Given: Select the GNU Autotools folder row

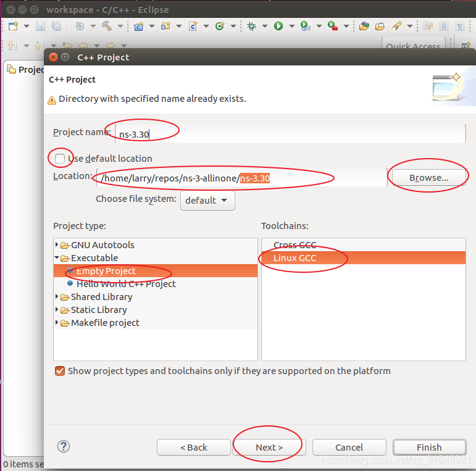Looking at the screenshot, I should [156, 245].
